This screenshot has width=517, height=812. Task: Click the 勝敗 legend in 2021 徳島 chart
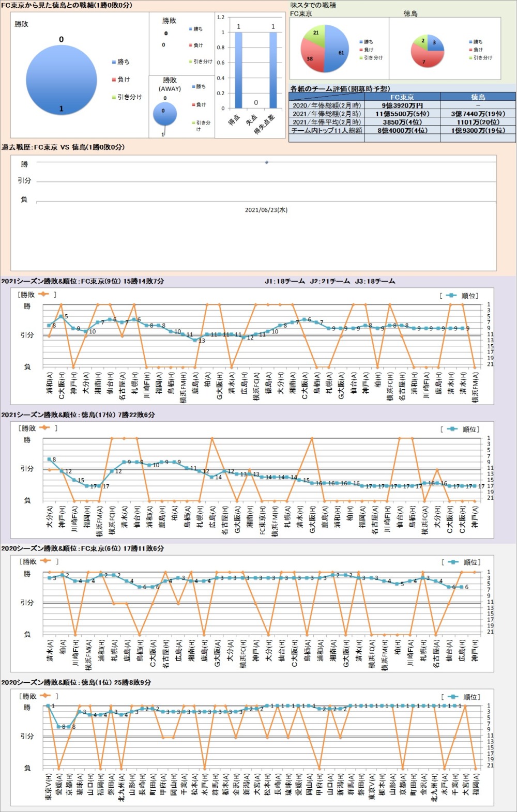tap(32, 428)
